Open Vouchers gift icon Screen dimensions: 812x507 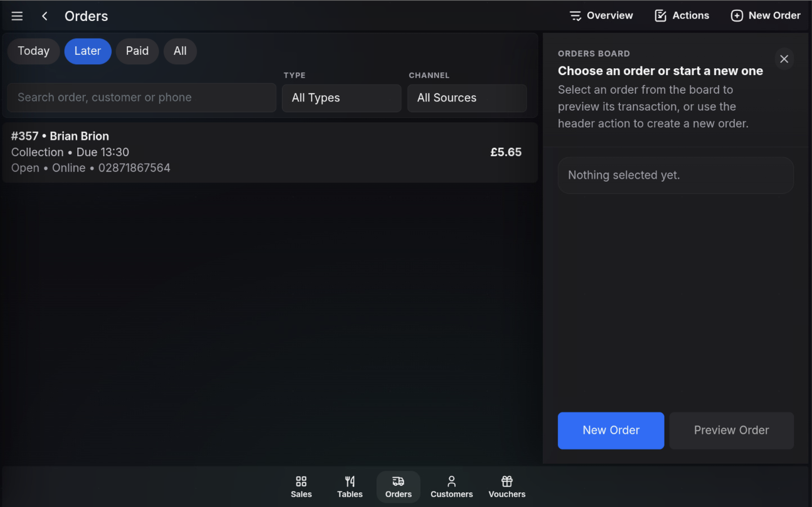click(507, 481)
